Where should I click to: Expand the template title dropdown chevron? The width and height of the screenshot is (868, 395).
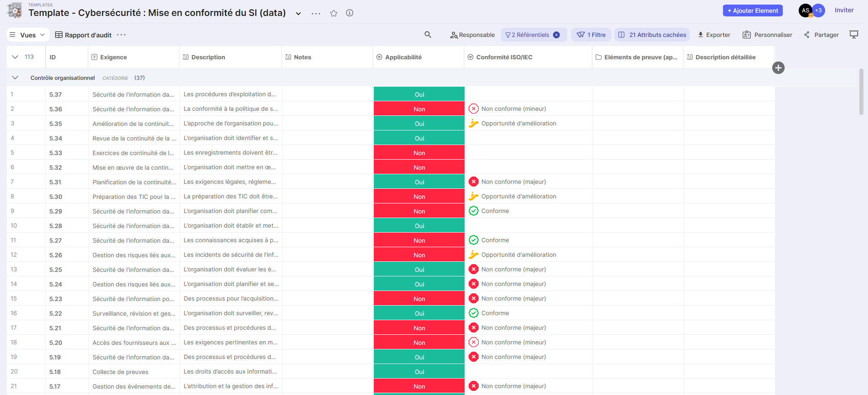[x=298, y=13]
